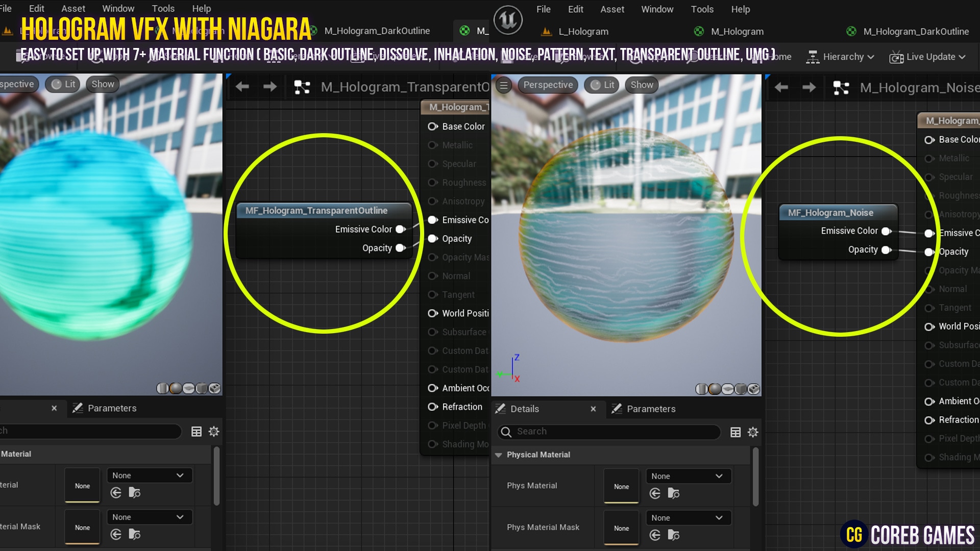Click right Details panel vertical scrollbar

[755, 477]
